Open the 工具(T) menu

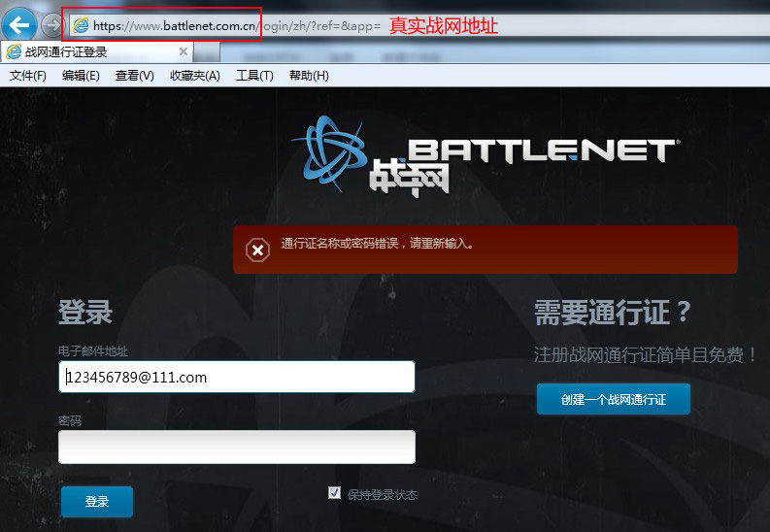coord(254,76)
